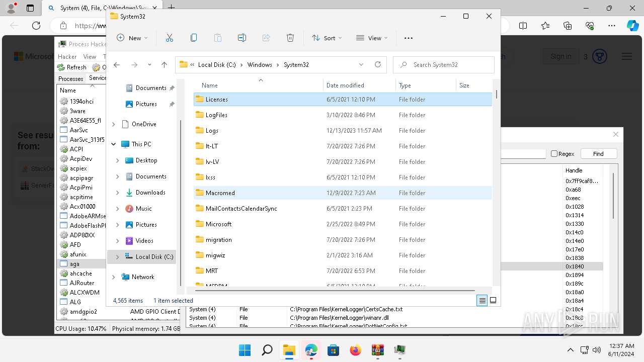Open Edge Settings and more menu
Viewport: 644px width, 362px height.
coord(612,26)
